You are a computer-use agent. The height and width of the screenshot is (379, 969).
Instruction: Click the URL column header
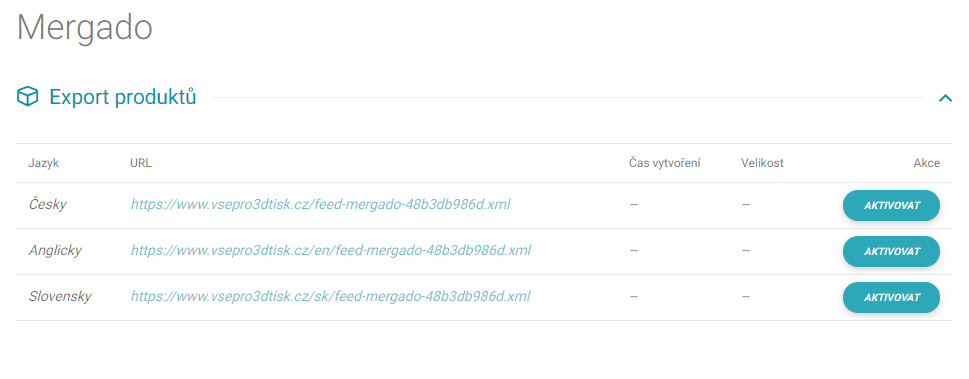141,163
